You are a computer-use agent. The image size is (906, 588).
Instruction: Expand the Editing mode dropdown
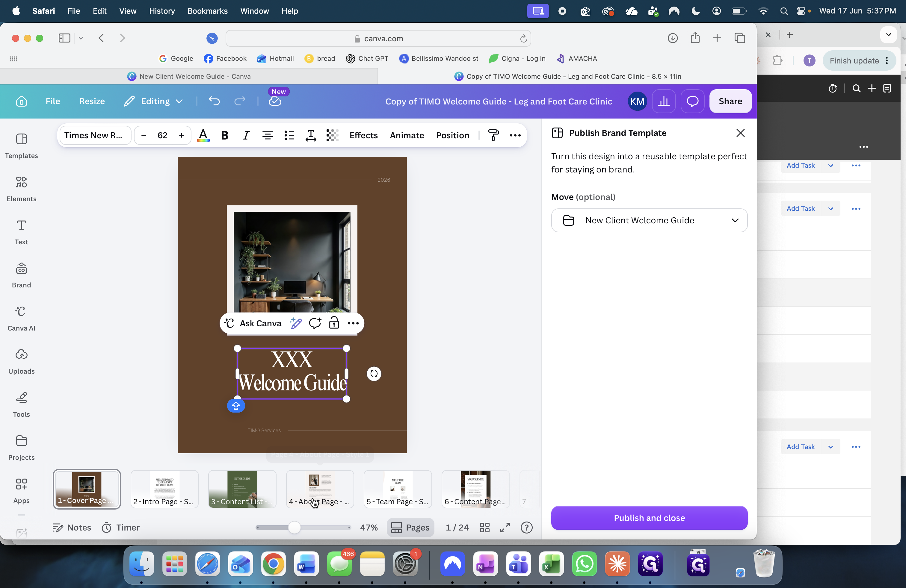[153, 101]
